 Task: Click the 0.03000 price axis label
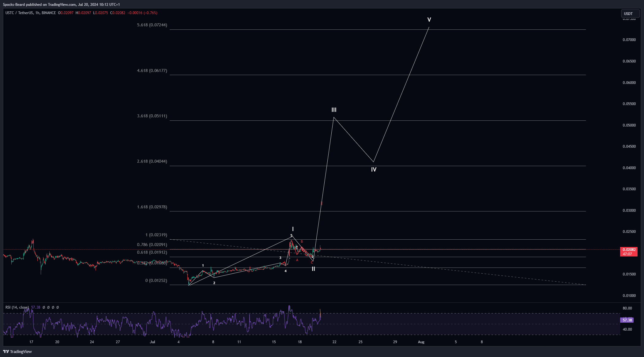pos(629,211)
